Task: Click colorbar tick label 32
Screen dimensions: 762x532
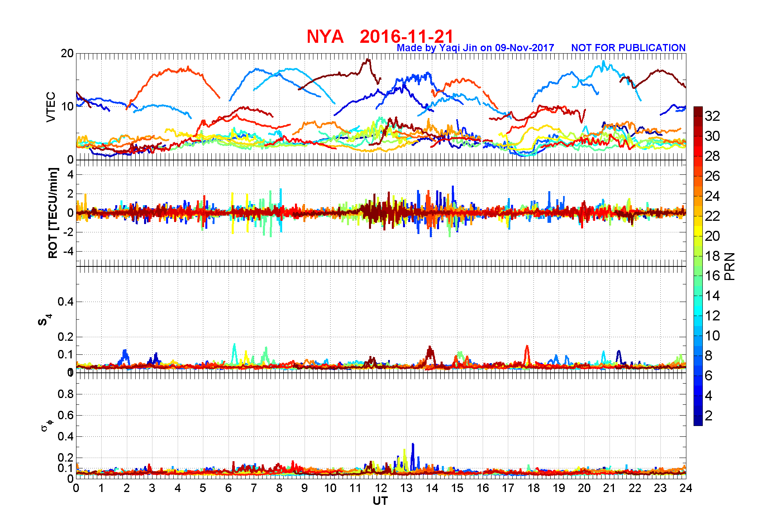Action: coord(712,116)
